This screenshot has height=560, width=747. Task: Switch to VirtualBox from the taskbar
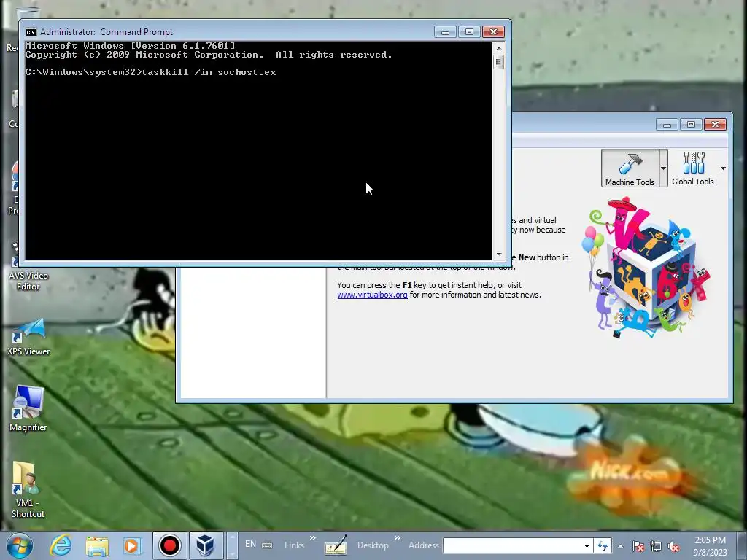(206, 545)
